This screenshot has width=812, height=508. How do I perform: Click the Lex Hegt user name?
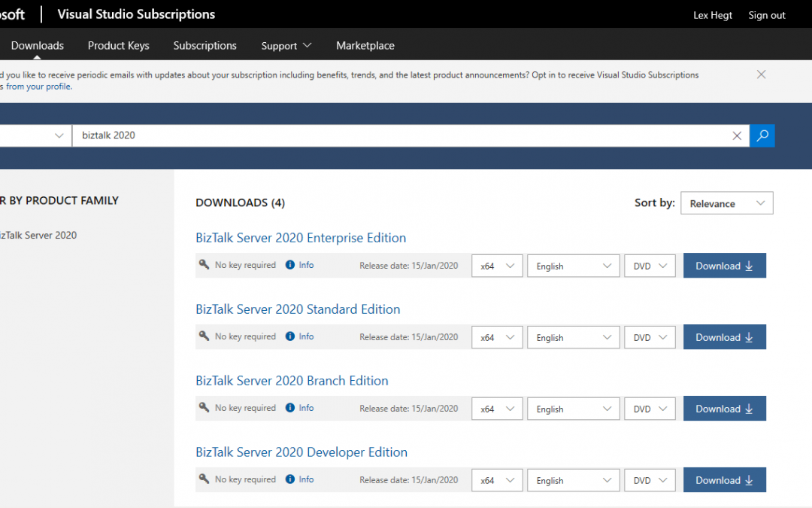[713, 15]
